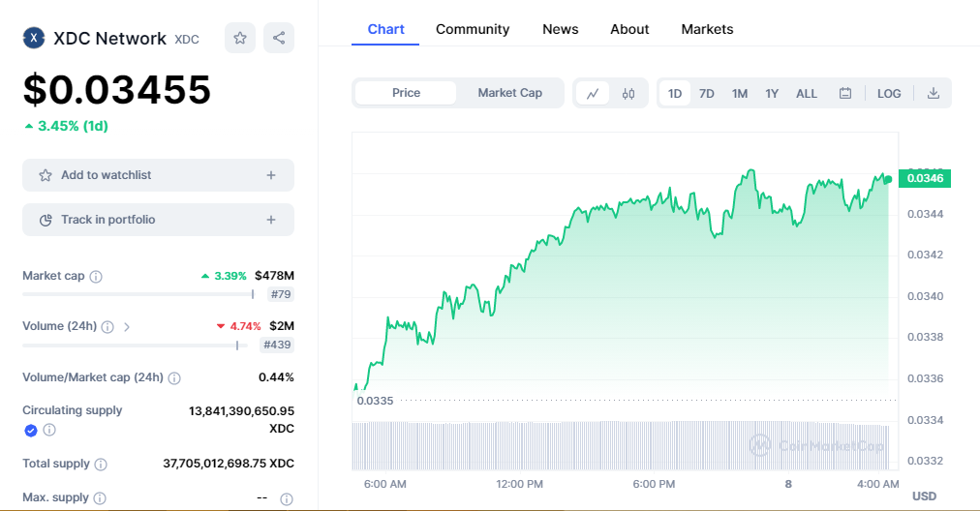Show Max. supply info icon
980x511 pixels.
coord(100,498)
